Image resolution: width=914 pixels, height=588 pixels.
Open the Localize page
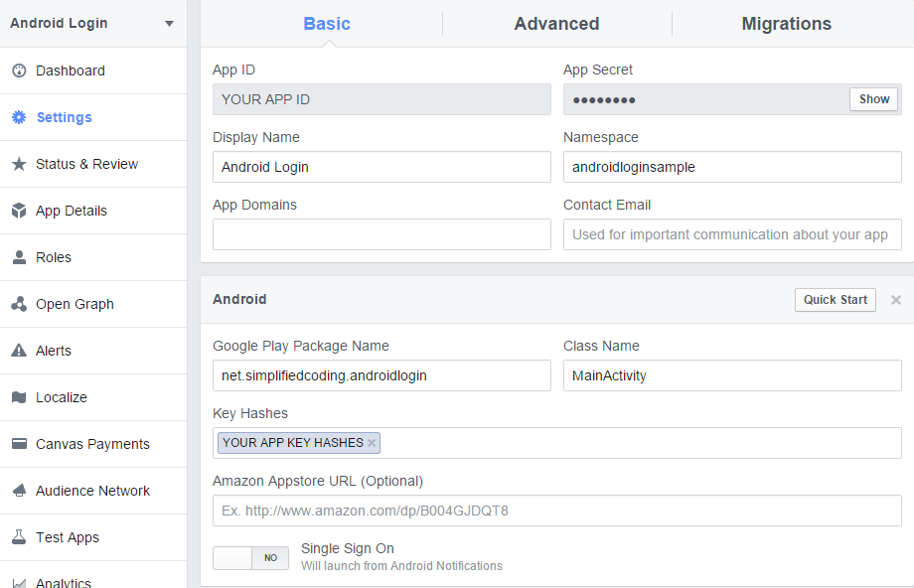pyautogui.click(x=93, y=397)
